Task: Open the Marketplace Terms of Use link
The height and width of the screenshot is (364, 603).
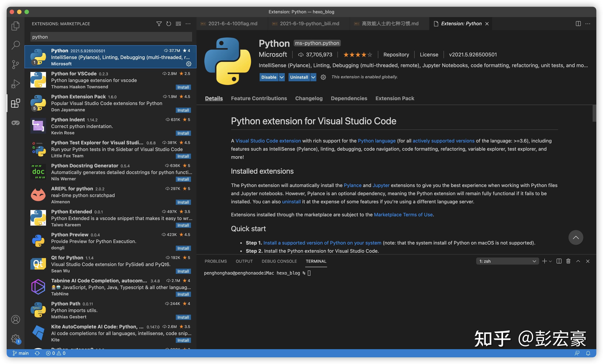Action: [403, 214]
